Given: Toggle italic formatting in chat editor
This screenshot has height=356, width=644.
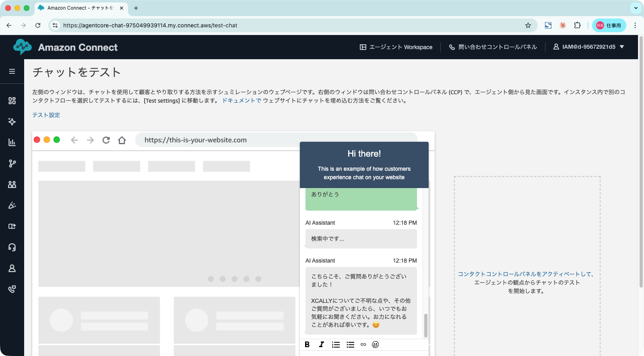Looking at the screenshot, I should (321, 345).
